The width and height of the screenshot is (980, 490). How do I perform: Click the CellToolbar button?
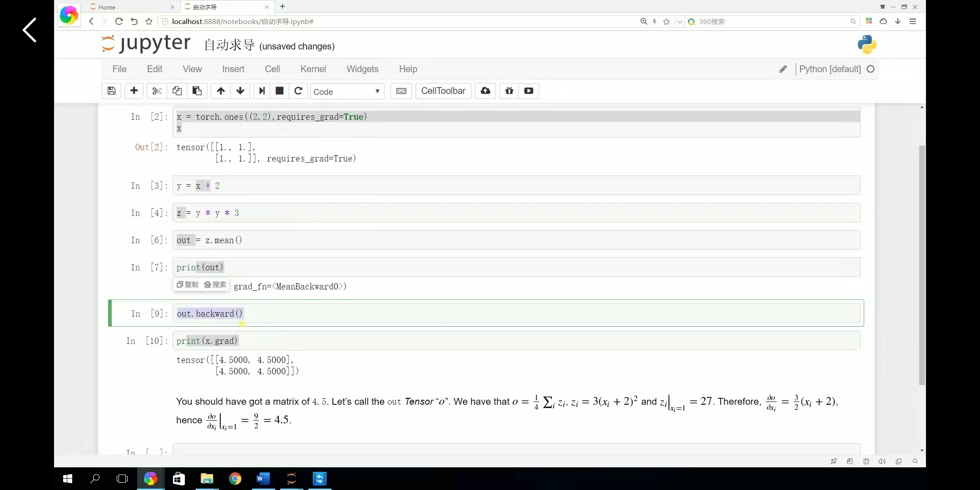click(x=443, y=91)
